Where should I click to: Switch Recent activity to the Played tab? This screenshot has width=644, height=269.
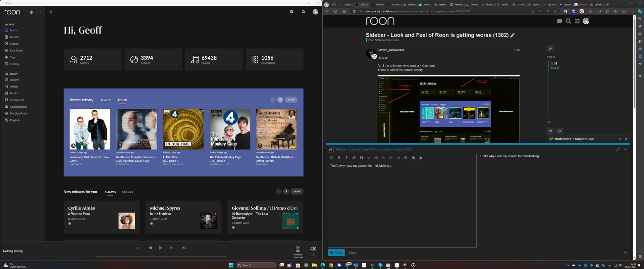point(106,100)
